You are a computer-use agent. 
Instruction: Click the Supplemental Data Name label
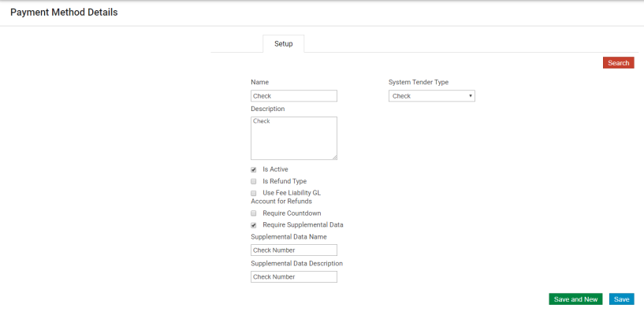tap(288, 236)
